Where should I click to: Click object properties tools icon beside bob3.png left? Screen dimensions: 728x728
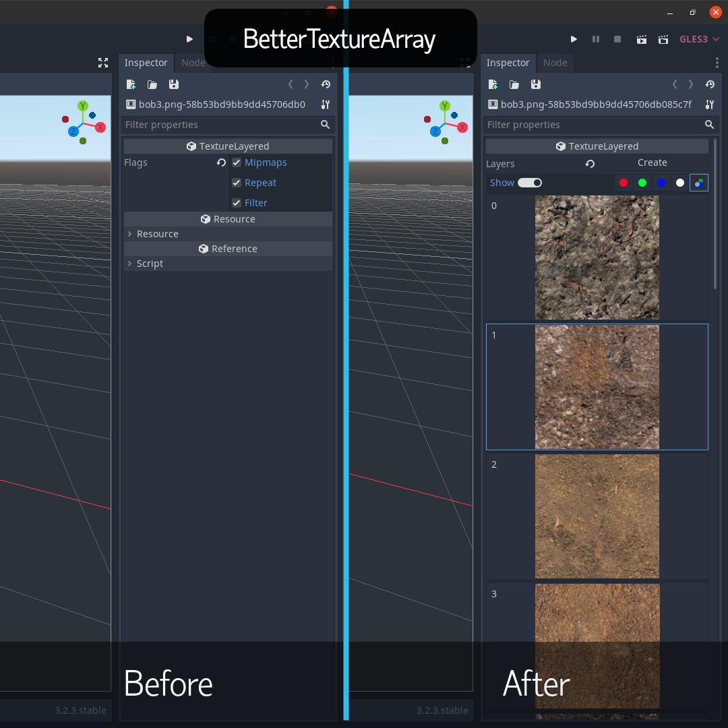point(326,104)
